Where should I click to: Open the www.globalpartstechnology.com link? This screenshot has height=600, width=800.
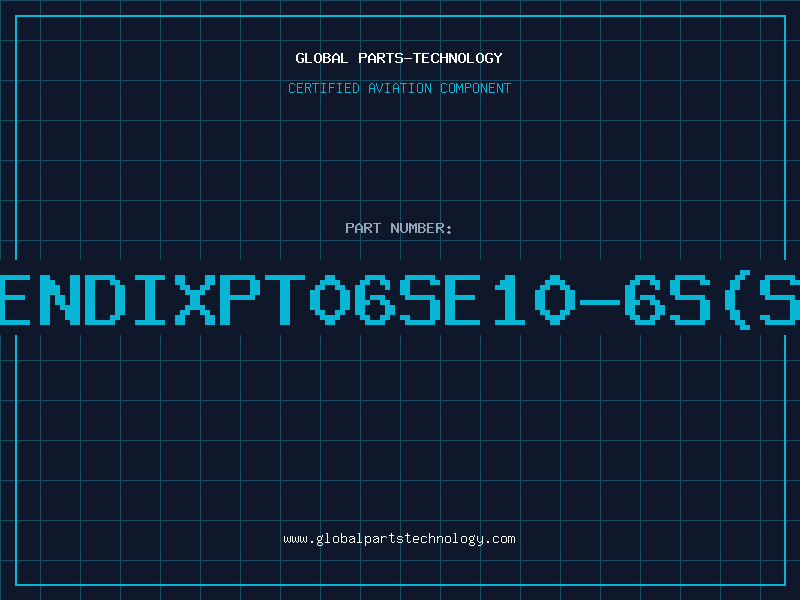(399, 539)
